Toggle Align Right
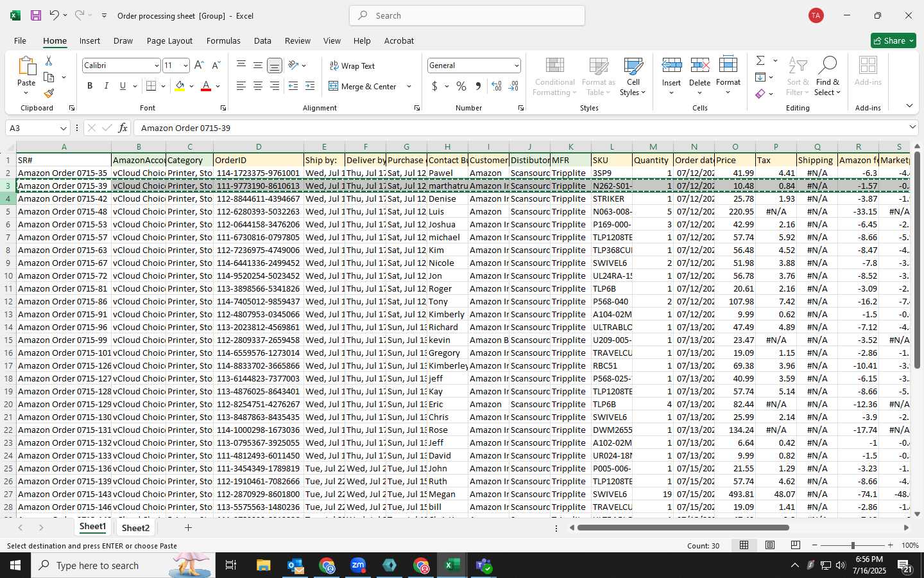Image resolution: width=924 pixels, height=578 pixels. coord(275,86)
